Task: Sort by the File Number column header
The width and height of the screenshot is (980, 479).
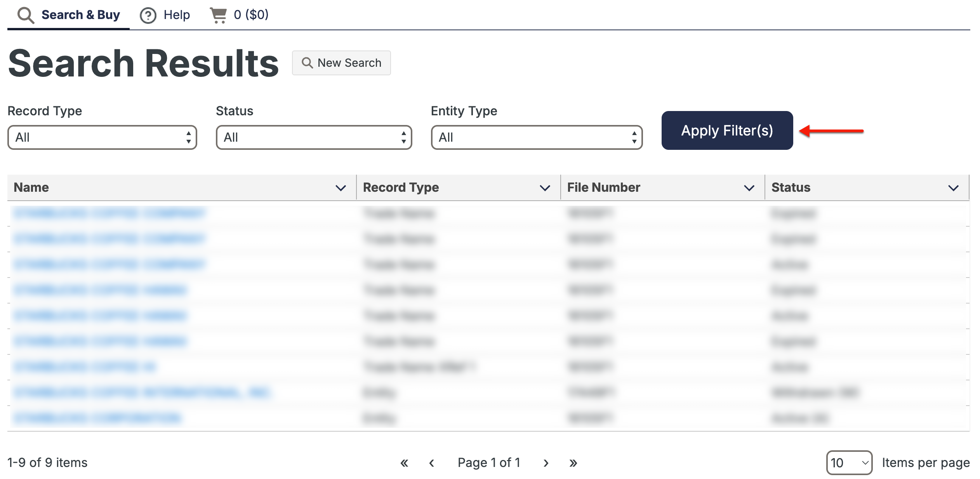Action: point(603,187)
